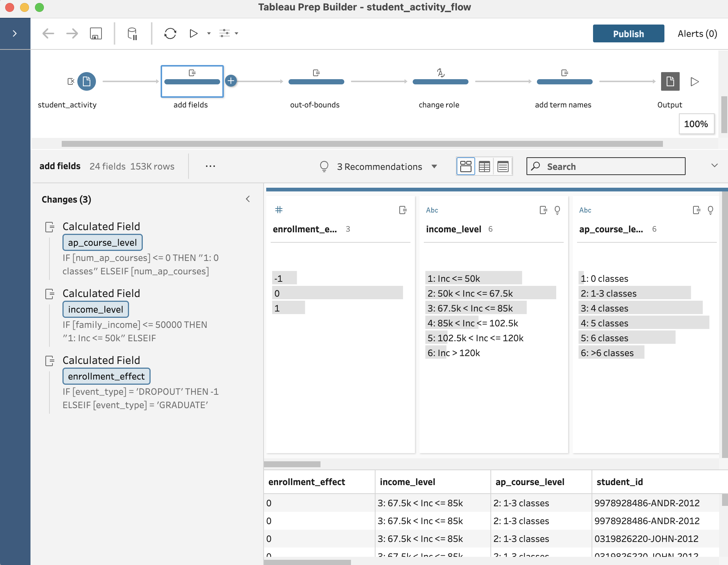Click the profile cards horizontal scrollbar
728x565 pixels.
pyautogui.click(x=292, y=464)
